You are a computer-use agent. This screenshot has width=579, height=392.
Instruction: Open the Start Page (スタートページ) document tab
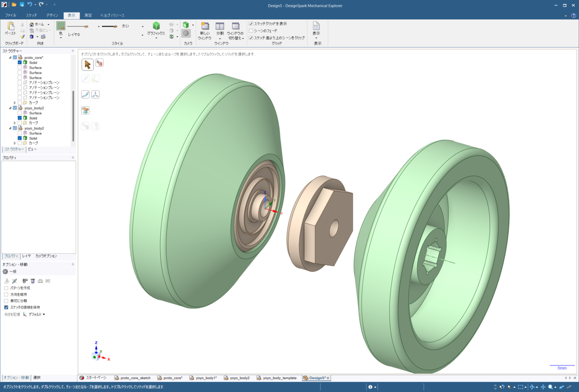pyautogui.click(x=93, y=378)
